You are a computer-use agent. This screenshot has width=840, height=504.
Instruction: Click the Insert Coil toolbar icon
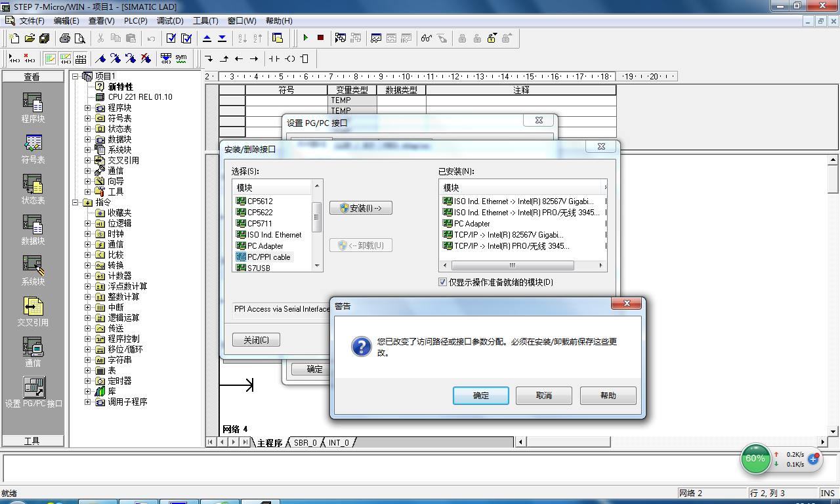pyautogui.click(x=290, y=58)
